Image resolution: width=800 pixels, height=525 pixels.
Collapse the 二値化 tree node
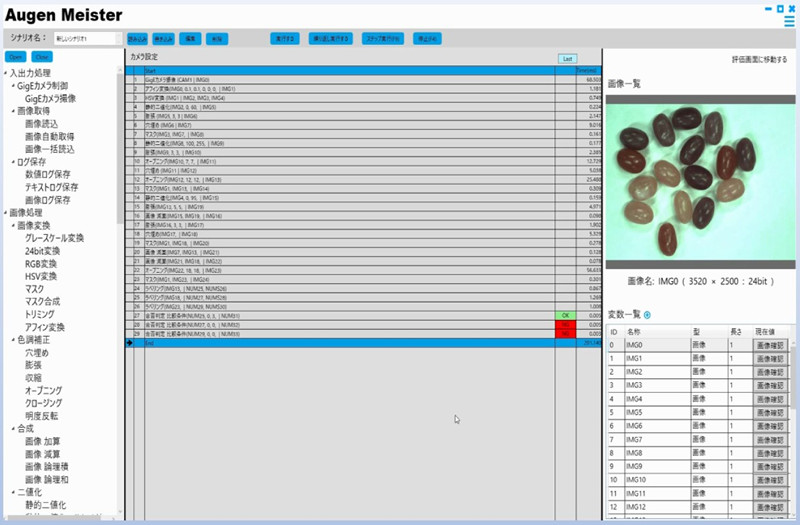click(x=13, y=492)
